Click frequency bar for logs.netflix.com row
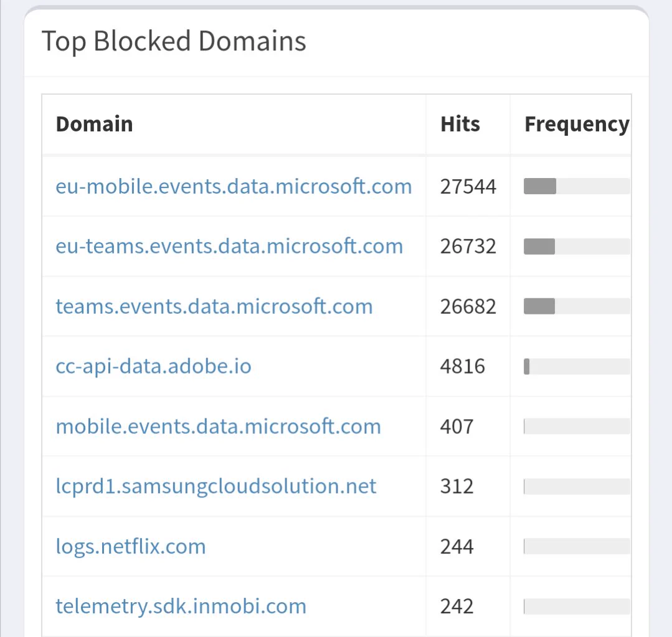Viewport: 672px width, 637px height. tap(577, 546)
